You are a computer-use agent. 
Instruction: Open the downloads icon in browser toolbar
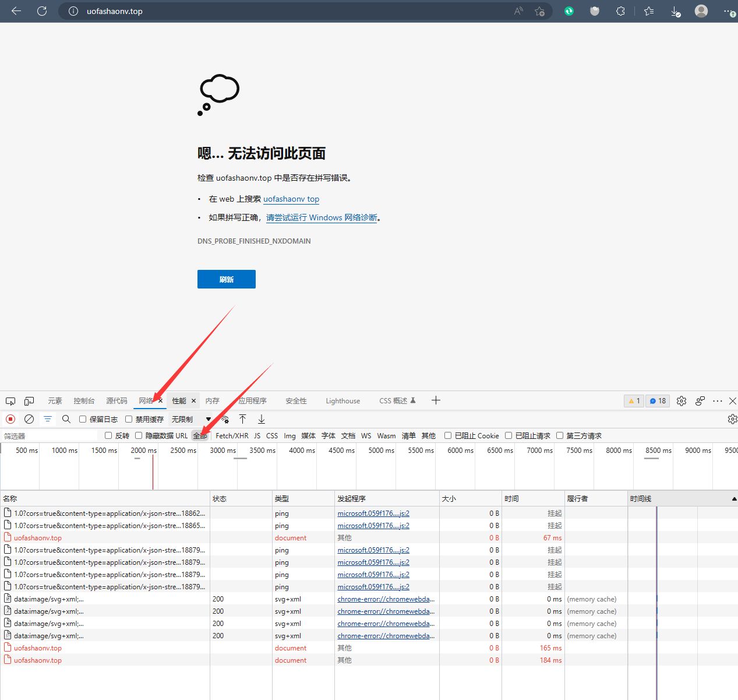[676, 11]
